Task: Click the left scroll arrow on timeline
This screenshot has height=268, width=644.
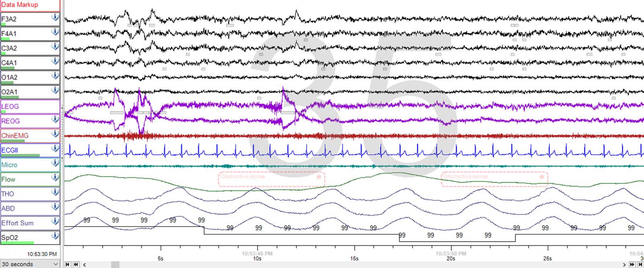Action: click(x=85, y=264)
